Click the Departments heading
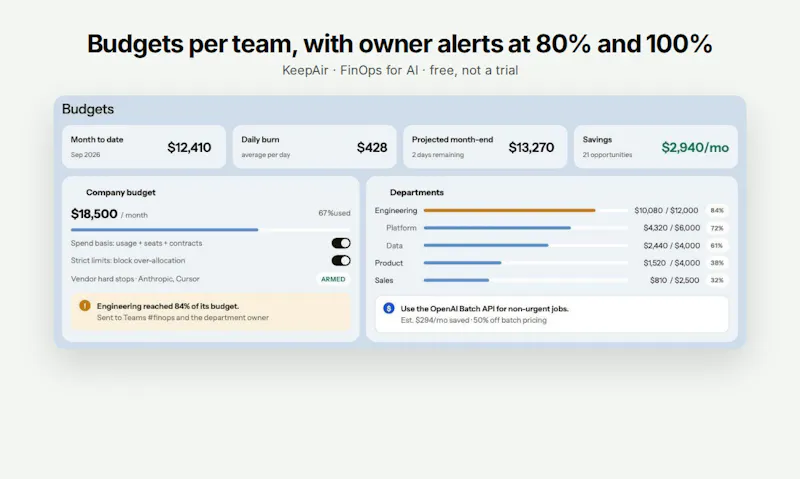The image size is (800, 479). [417, 192]
